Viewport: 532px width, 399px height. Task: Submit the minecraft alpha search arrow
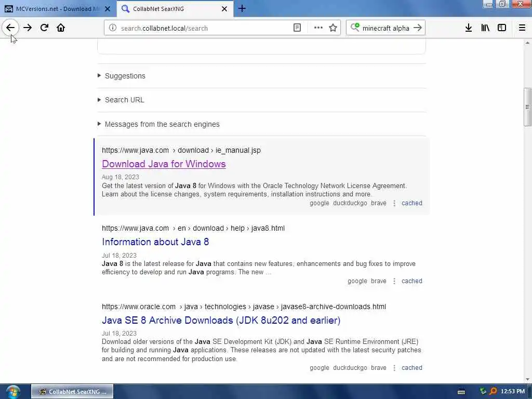(418, 28)
